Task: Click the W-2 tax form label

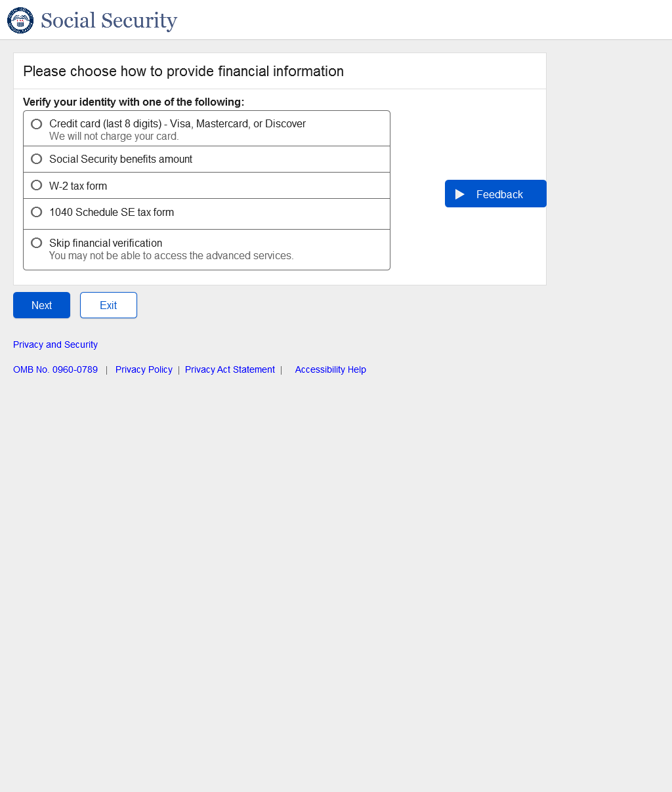Action: click(x=78, y=186)
